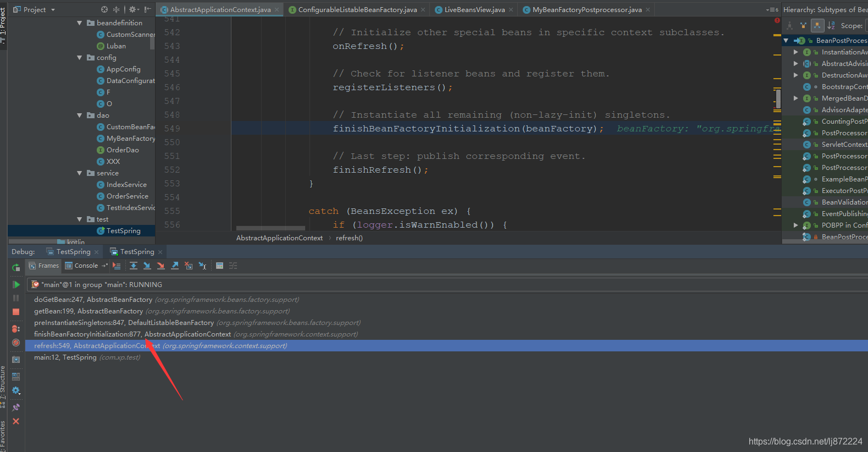Screen dimensions: 868x452
Task: Pin the debug tab
Action: pos(16,407)
